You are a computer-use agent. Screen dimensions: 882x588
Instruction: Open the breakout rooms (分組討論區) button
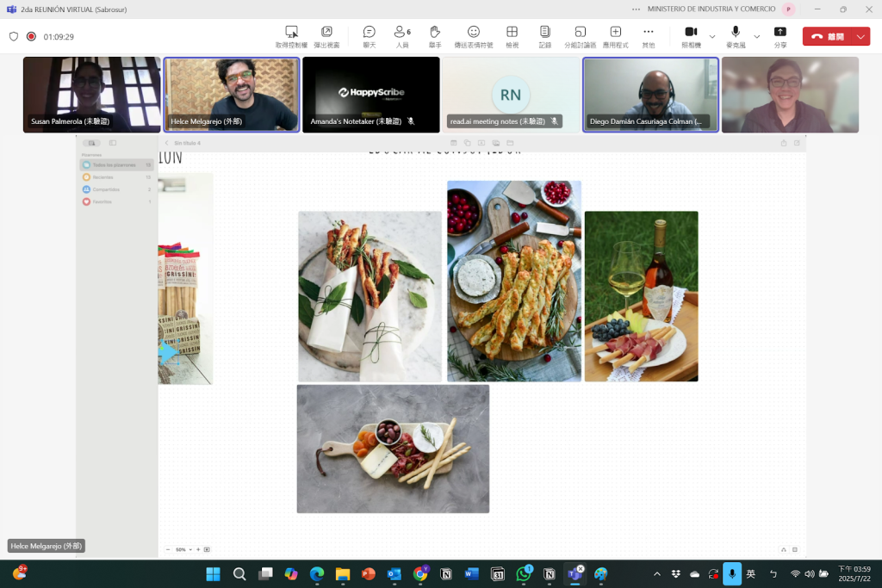580,36
